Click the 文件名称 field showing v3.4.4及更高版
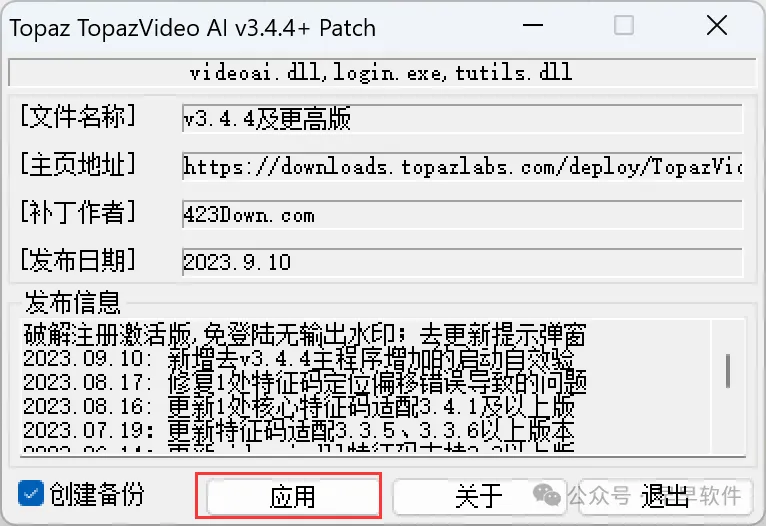Viewport: 766px width, 526px height. pos(462,118)
